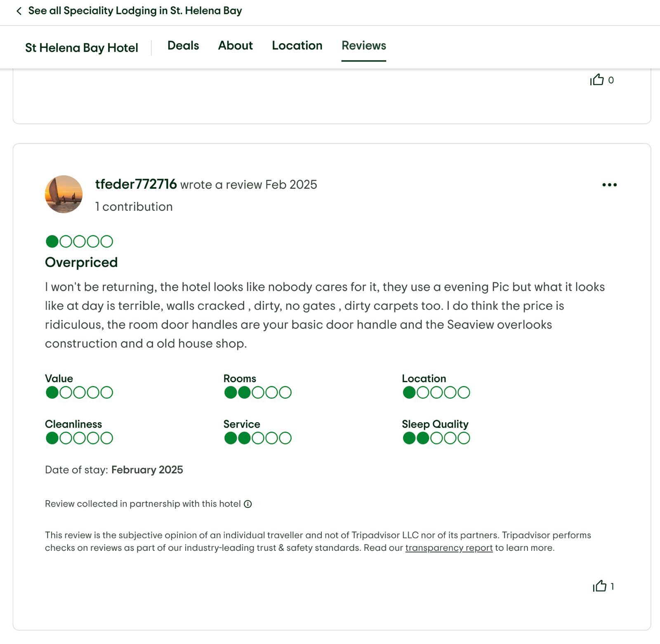660x644 pixels.
Task: Click the Overpriced review title
Action: pos(81,262)
